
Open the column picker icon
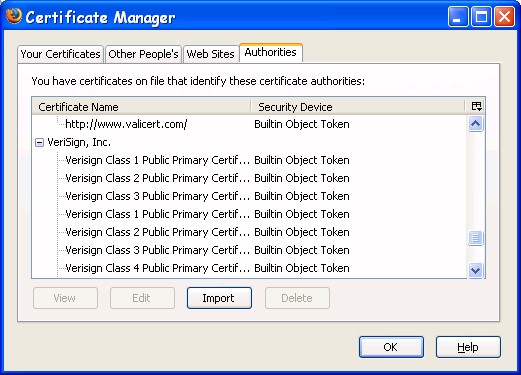click(x=476, y=106)
